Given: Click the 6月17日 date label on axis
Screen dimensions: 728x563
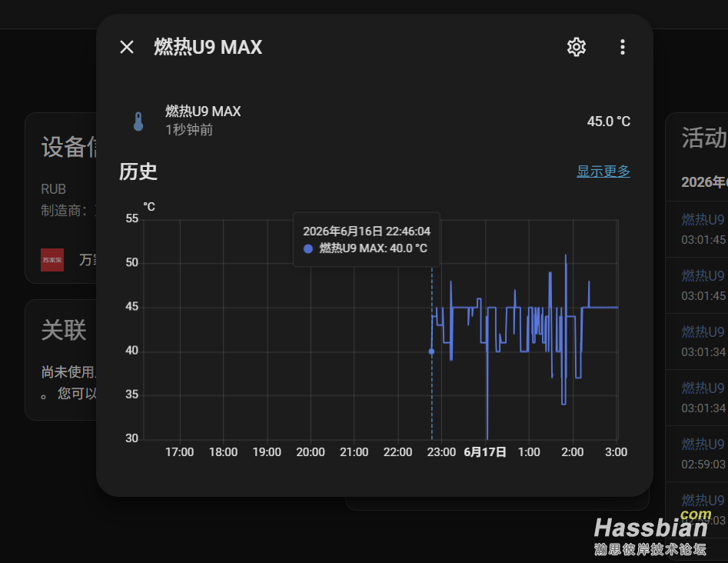Looking at the screenshot, I should (x=485, y=452).
